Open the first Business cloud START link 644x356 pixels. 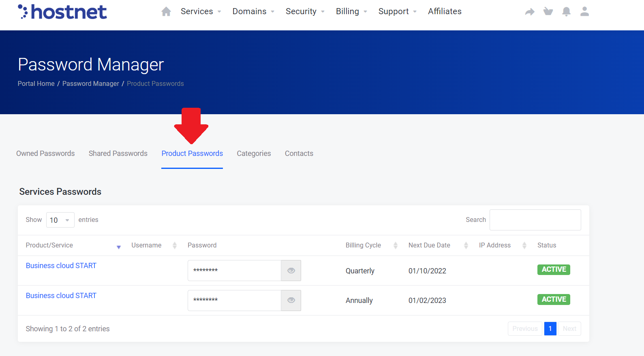pos(61,266)
